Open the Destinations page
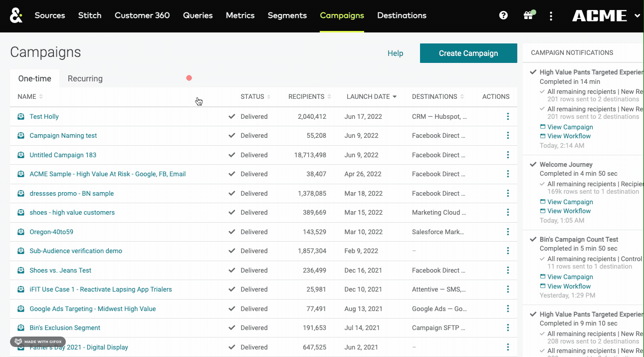644x357 pixels. 402,15
